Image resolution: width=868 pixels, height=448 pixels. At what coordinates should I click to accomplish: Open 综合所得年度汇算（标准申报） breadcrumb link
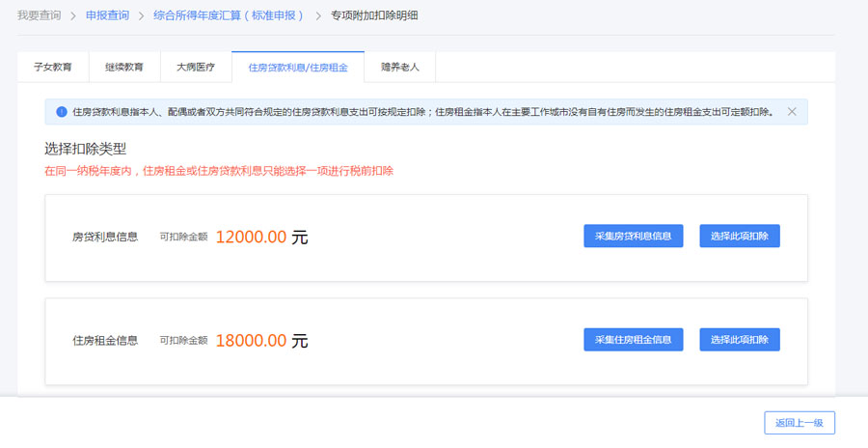click(229, 15)
